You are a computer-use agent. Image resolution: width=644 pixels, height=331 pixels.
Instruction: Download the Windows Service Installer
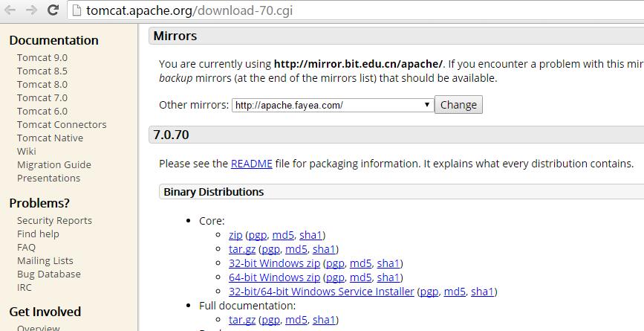pos(321,292)
